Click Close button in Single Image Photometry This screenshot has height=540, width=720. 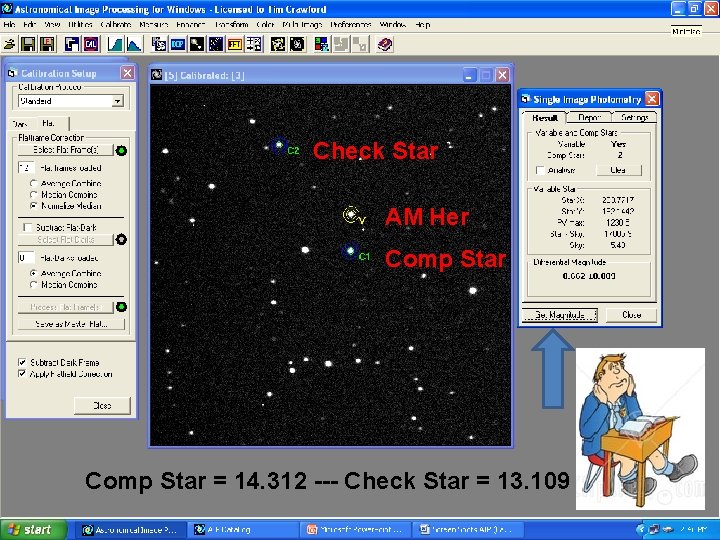pos(631,315)
